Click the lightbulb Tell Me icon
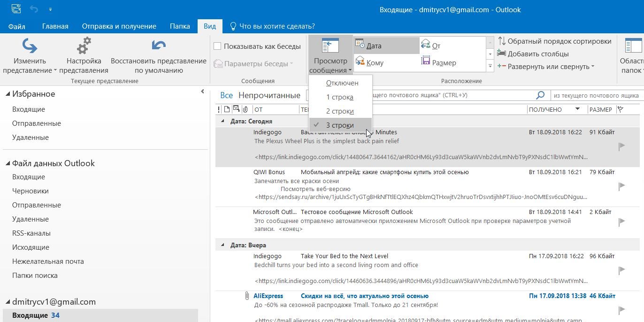644x322 pixels. 233,26
